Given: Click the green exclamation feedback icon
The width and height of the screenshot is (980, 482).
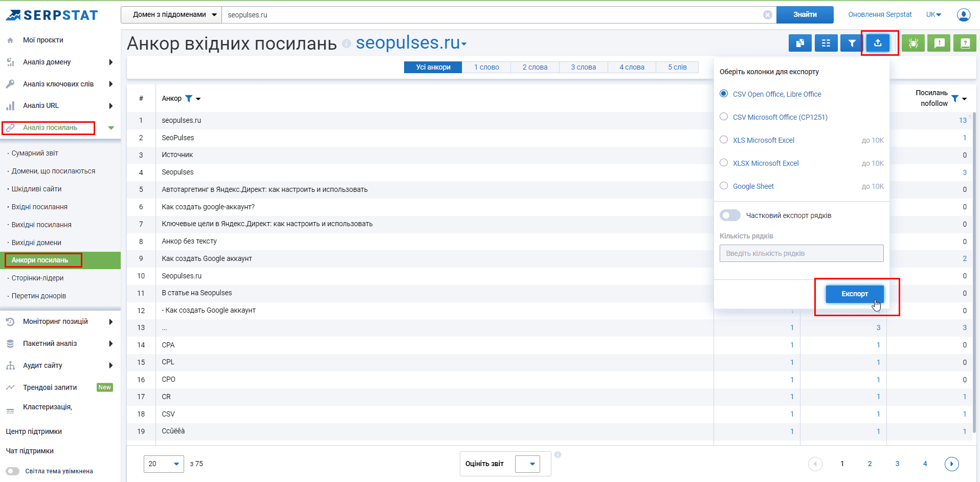Looking at the screenshot, I should coord(939,43).
